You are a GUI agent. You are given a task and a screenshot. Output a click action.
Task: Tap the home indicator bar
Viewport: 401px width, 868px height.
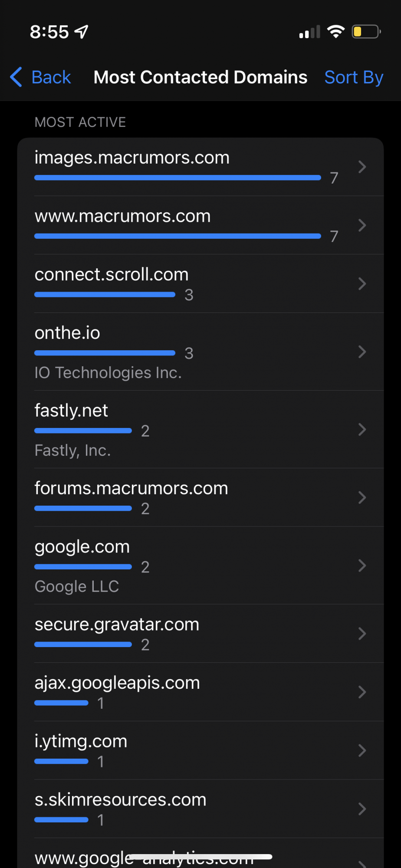coord(200,857)
